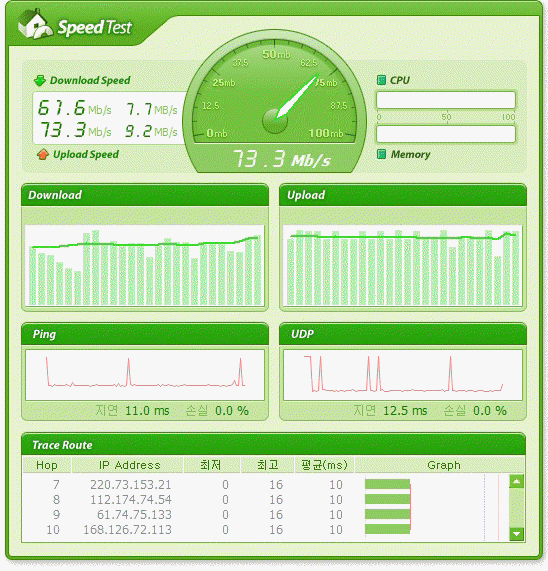Click the Download Speed label

(90, 80)
